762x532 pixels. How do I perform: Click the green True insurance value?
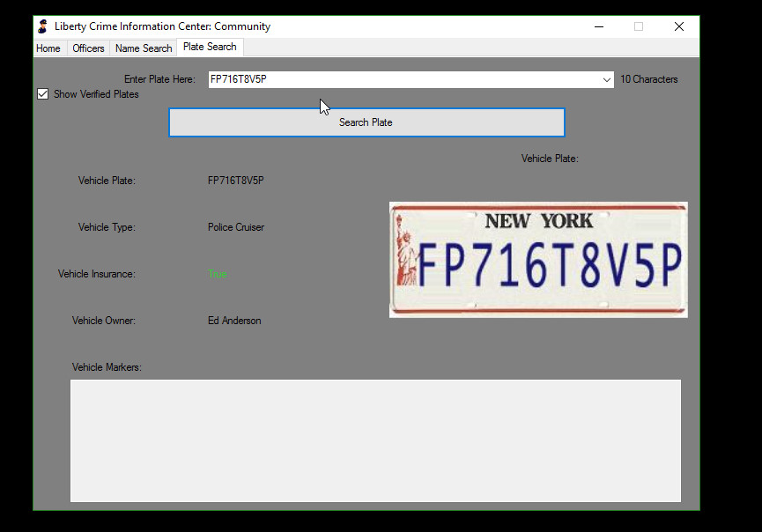pos(217,274)
